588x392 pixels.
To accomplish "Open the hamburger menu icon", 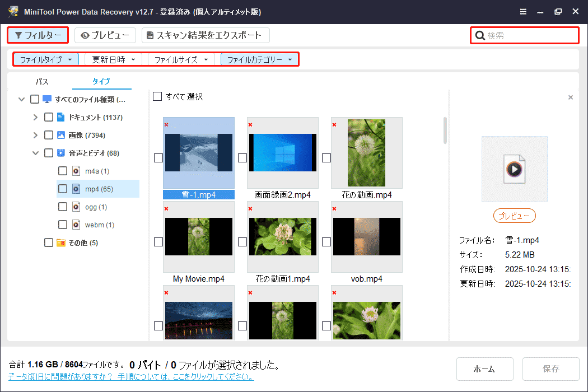I will coord(523,11).
